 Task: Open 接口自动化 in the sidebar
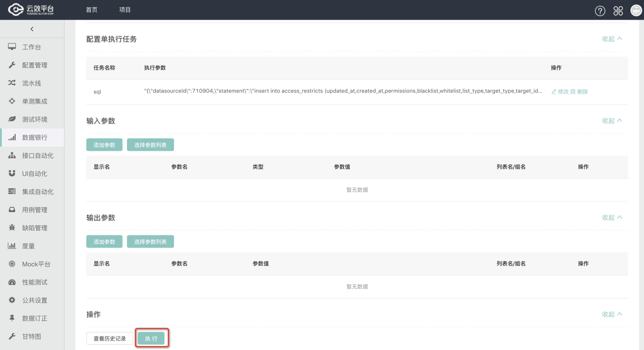(x=32, y=155)
